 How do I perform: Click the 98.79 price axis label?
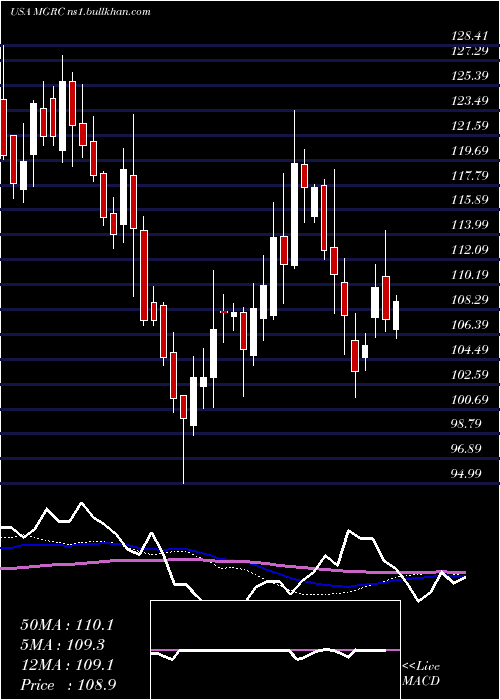pyautogui.click(x=468, y=424)
